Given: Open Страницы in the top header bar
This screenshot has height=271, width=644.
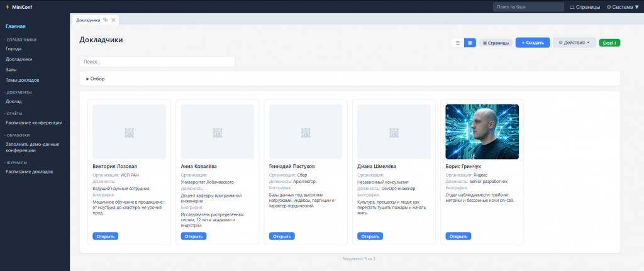Looking at the screenshot, I should pos(584,7).
